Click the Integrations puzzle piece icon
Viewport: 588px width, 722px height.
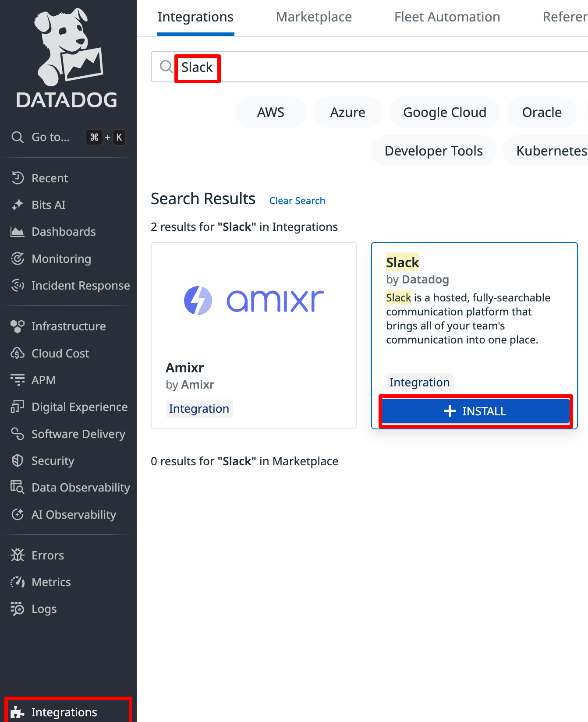[18, 712]
